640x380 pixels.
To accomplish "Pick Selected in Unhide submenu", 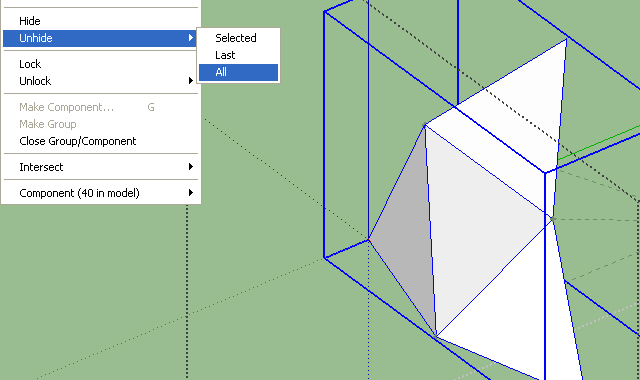I will pyautogui.click(x=238, y=38).
